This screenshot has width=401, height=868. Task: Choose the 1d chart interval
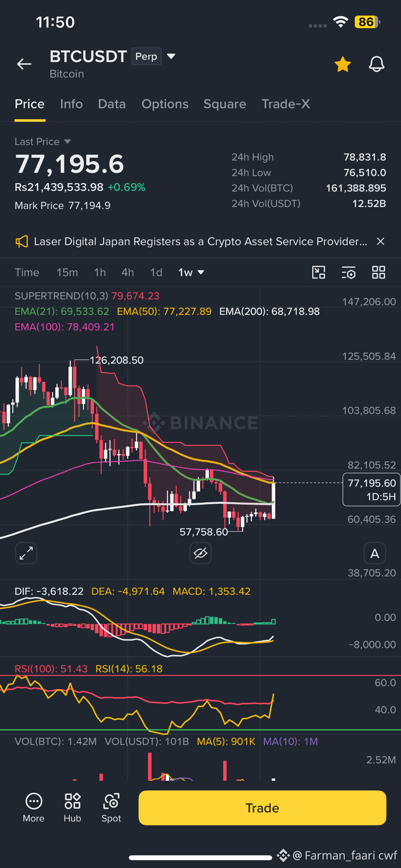pyautogui.click(x=156, y=272)
